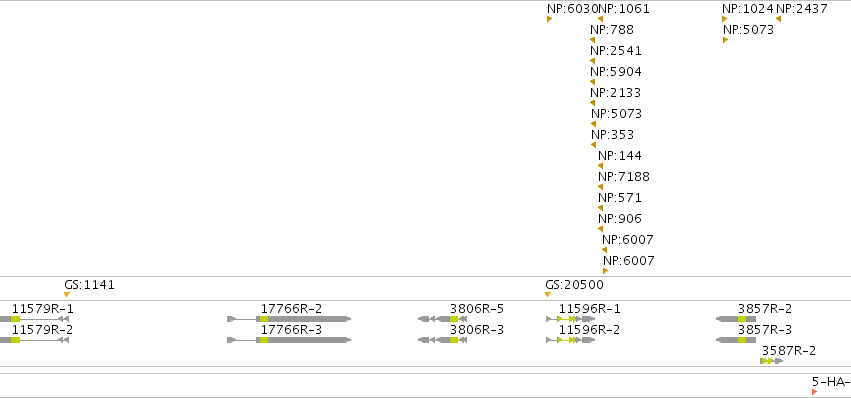
Task: Open the 17766R-3 label link
Action: (x=291, y=330)
